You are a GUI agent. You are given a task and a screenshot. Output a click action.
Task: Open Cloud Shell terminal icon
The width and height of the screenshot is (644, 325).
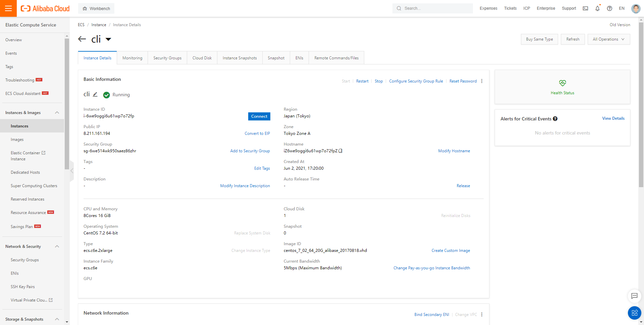(x=585, y=8)
